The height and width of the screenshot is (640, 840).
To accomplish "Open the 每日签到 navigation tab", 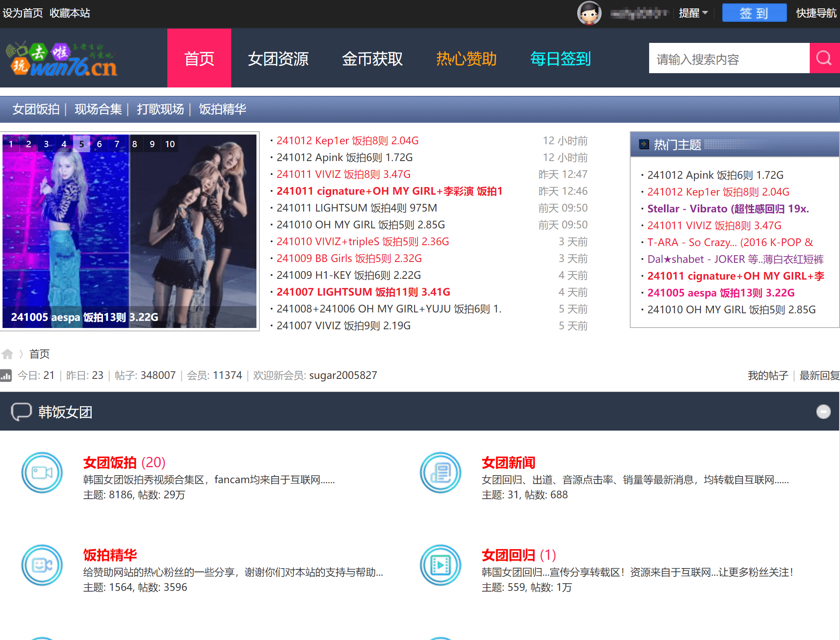I will [561, 58].
